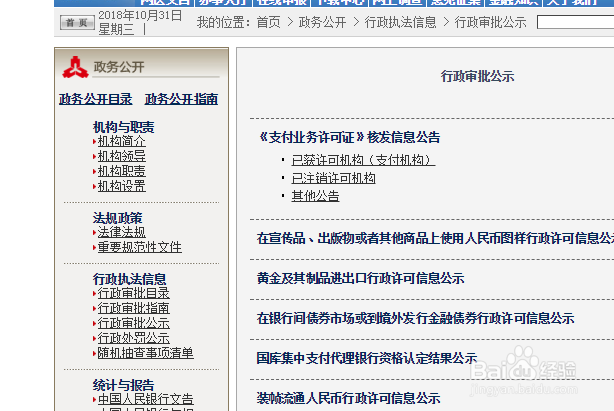Click the 统计与报告 sidebar section header
The height and width of the screenshot is (411, 614).
tap(123, 385)
